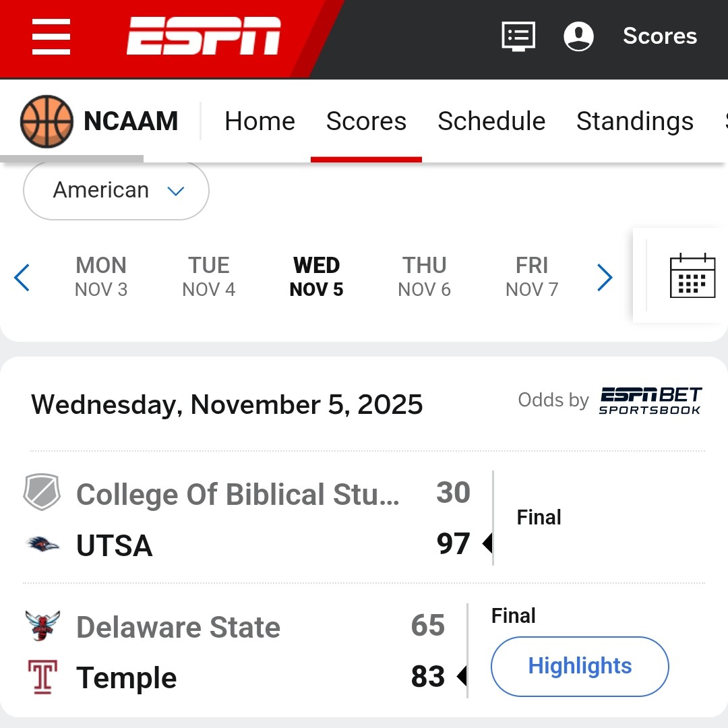Viewport: 728px width, 728px height.
Task: Click the Scores link in header
Action: [x=659, y=36]
